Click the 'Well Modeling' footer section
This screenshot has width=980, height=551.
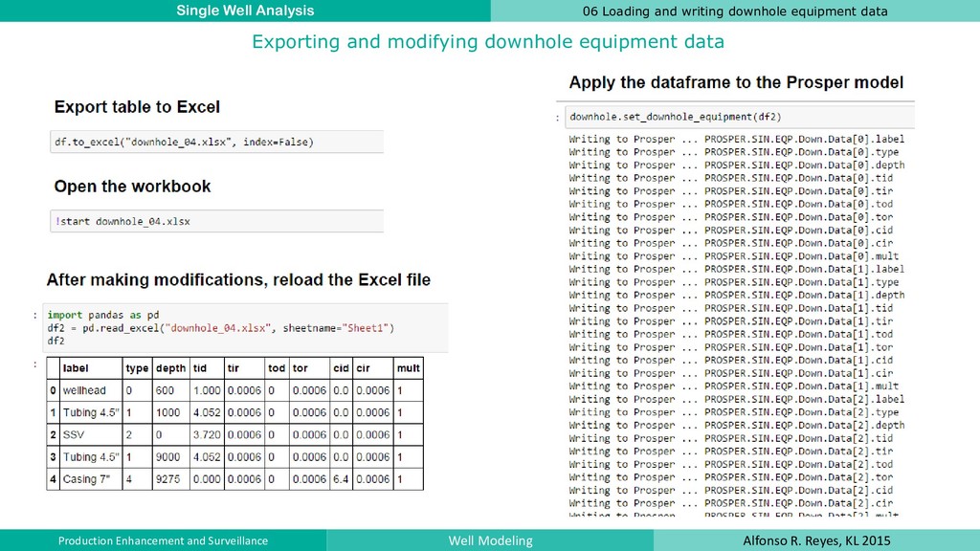(490, 540)
